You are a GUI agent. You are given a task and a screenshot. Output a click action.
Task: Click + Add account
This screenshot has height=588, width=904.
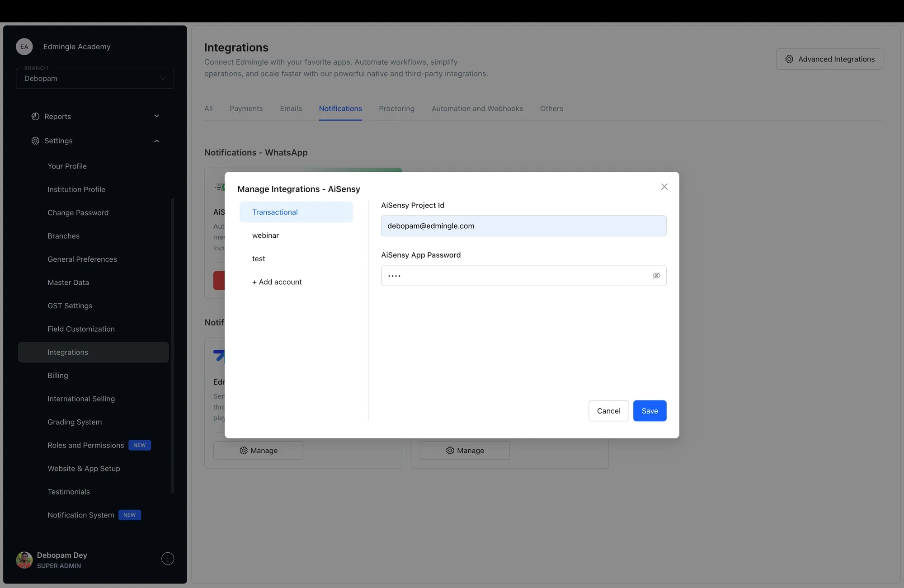coord(277,282)
